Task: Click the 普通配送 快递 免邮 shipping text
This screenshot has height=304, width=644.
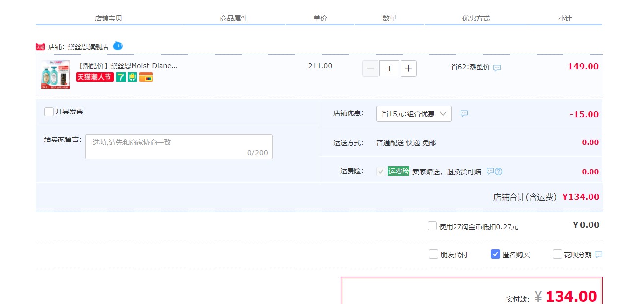Action: pyautogui.click(x=406, y=143)
